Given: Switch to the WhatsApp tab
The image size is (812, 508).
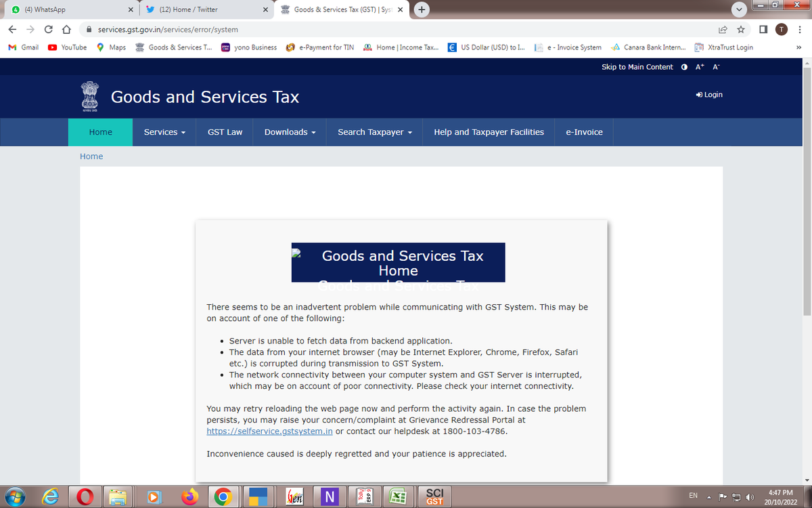Looking at the screenshot, I should (x=70, y=10).
